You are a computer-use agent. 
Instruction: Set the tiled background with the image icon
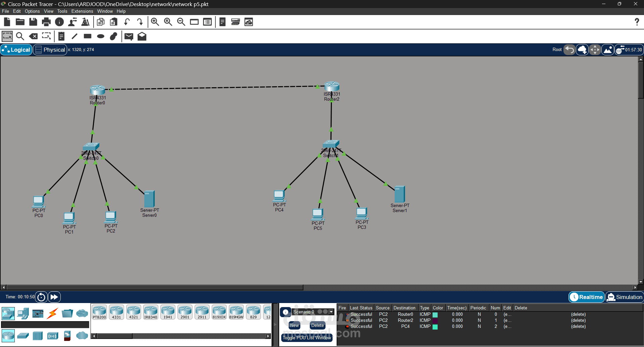[608, 50]
